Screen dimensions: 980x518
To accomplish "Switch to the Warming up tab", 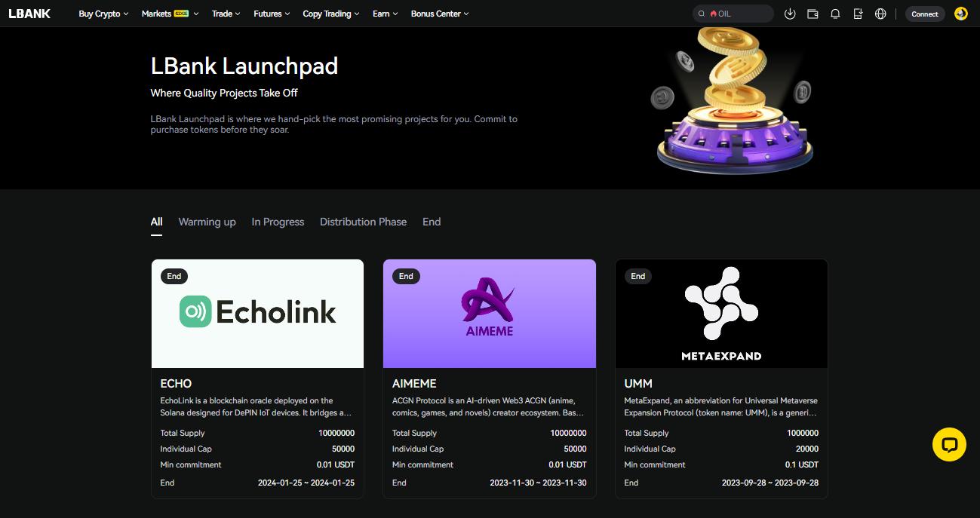I will tap(207, 222).
